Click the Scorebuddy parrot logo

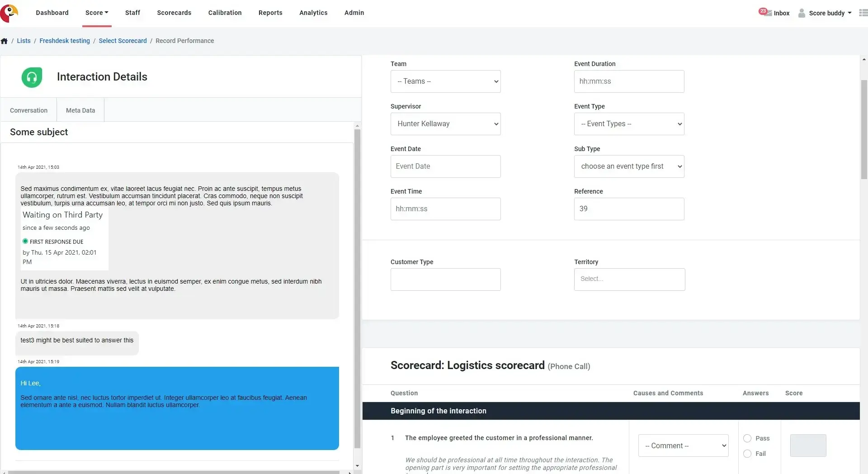9,13
